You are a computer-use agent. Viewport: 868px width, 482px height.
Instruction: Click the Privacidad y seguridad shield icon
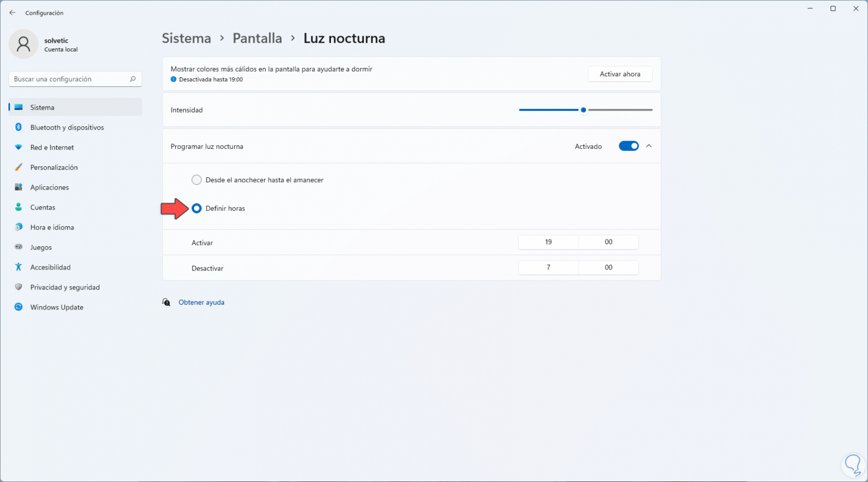coord(18,287)
